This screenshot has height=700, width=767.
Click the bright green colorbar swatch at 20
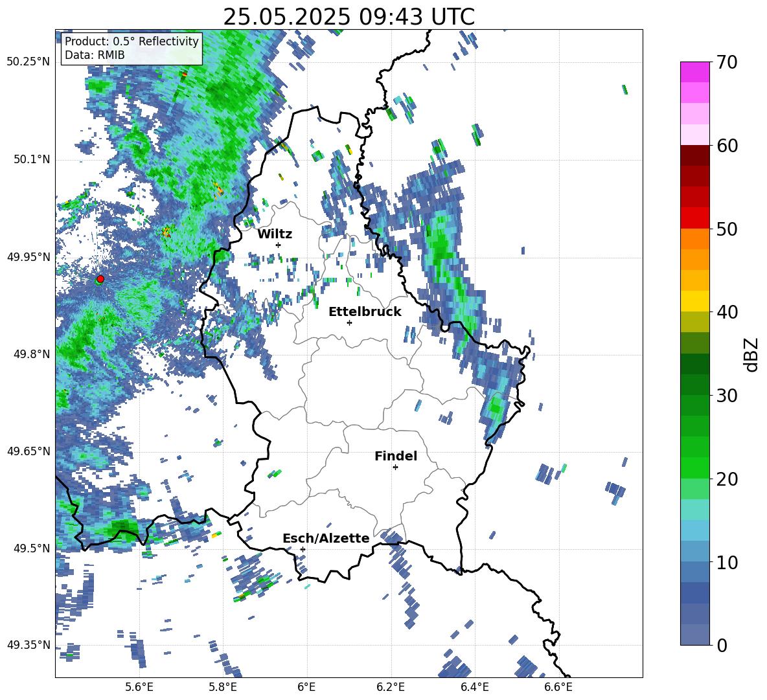695,468
